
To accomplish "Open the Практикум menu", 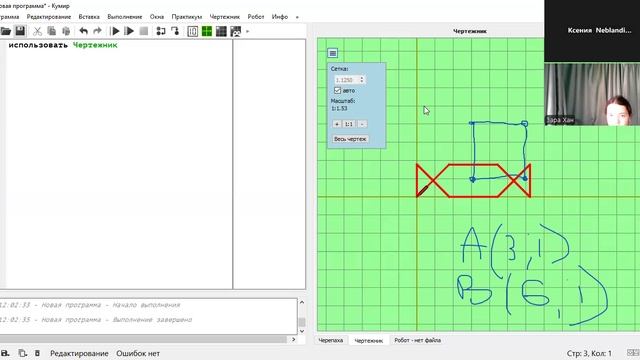I will pos(187,17).
